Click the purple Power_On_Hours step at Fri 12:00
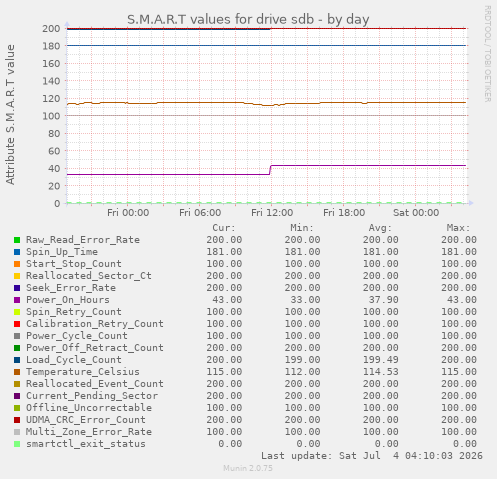 pos(270,170)
